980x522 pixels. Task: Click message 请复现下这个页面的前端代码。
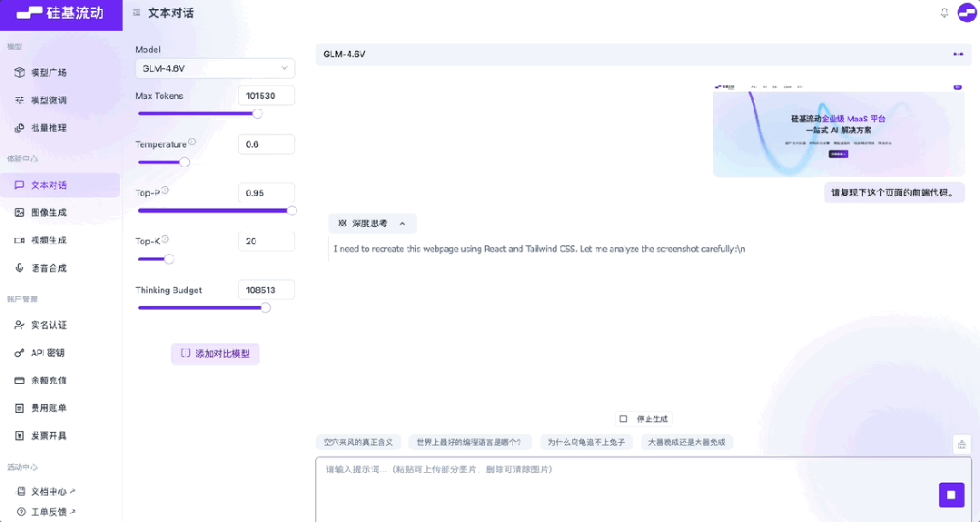[x=894, y=193]
